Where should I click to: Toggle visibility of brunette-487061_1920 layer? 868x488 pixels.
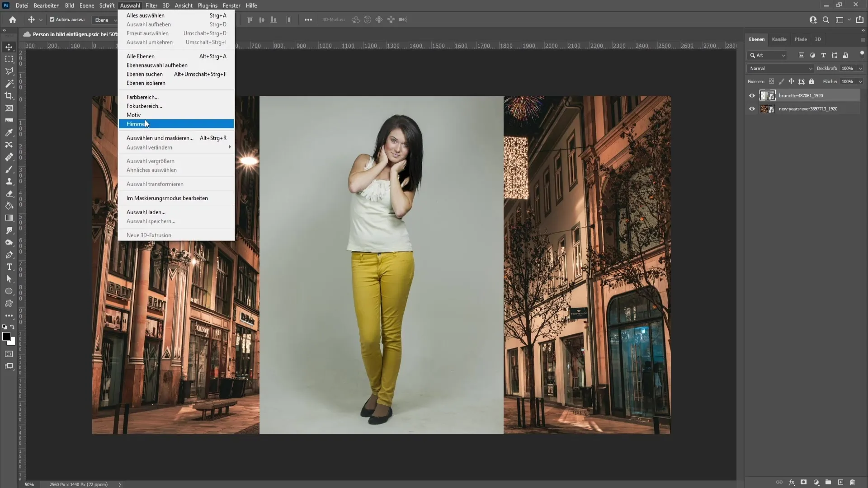coord(752,95)
